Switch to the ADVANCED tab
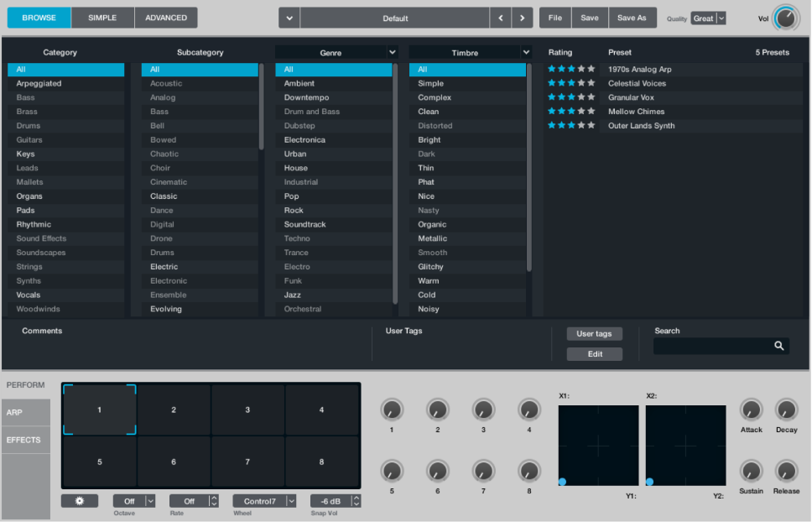 coord(164,17)
